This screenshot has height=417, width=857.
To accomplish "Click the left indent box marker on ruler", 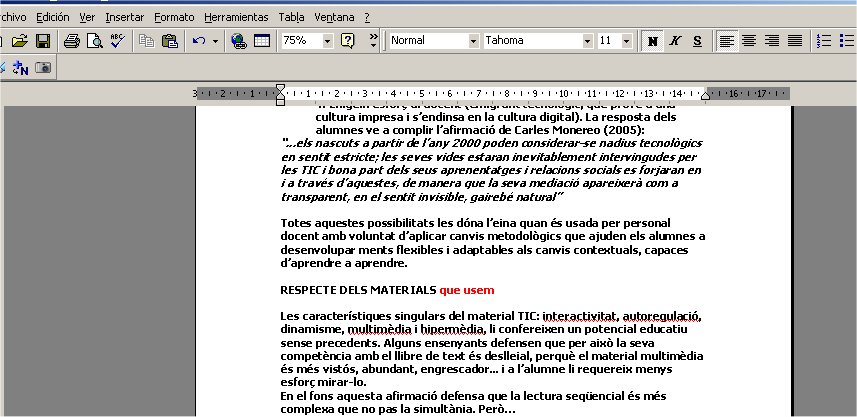I will click(280, 102).
